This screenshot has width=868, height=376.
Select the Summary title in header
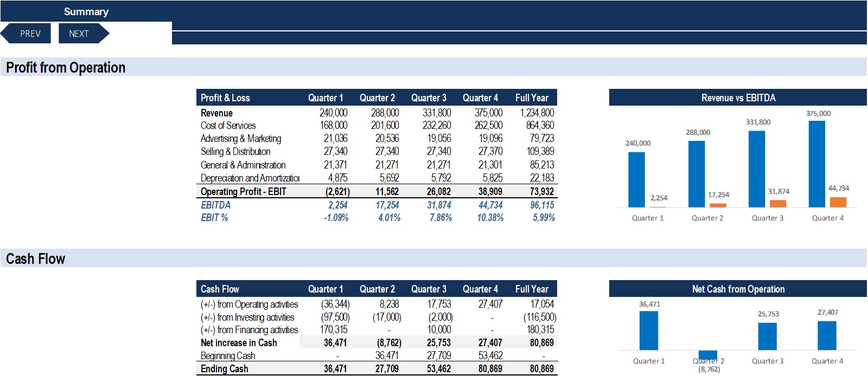86,11
